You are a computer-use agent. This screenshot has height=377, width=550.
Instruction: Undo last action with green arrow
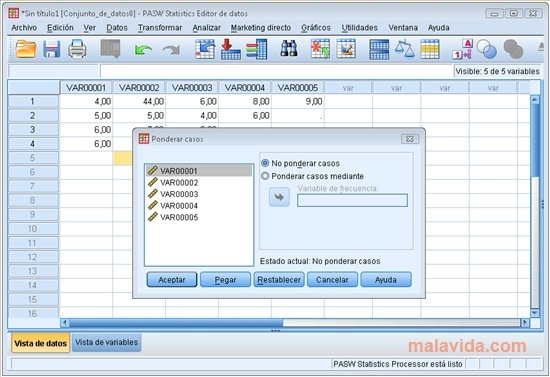pyautogui.click(x=143, y=49)
